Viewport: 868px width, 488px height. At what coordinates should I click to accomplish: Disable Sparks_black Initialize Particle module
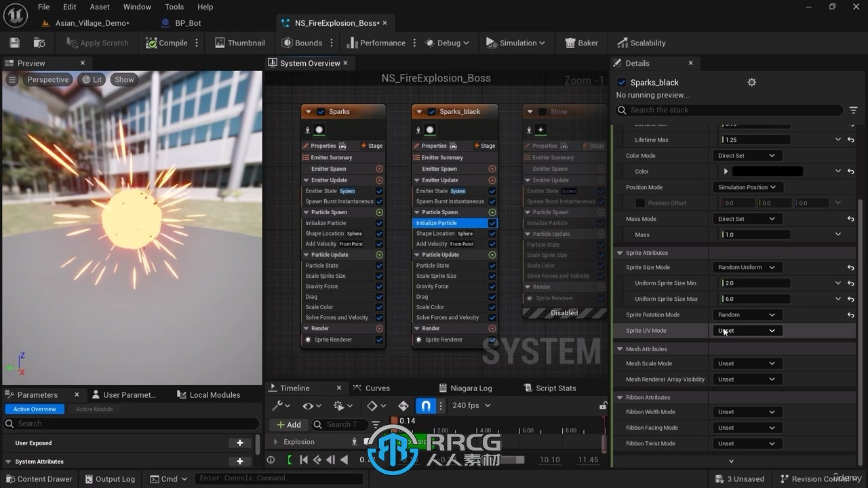pyautogui.click(x=492, y=223)
